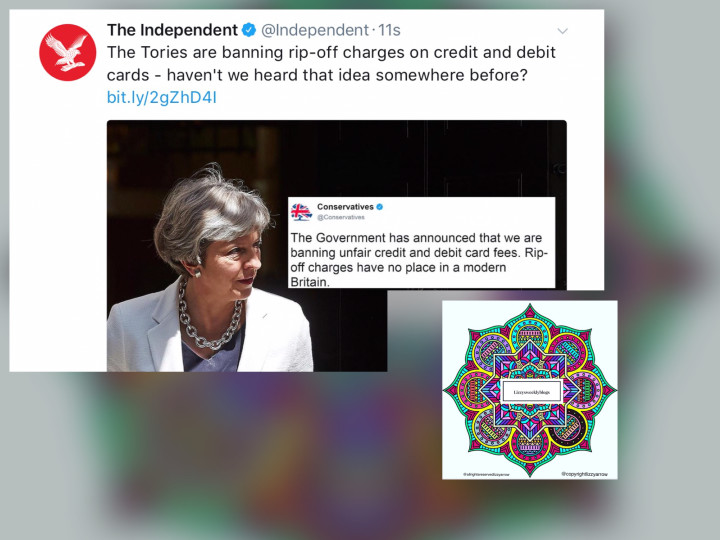720x540 pixels.
Task: Select the tweet text about Tories banning charges
Action: [x=331, y=63]
